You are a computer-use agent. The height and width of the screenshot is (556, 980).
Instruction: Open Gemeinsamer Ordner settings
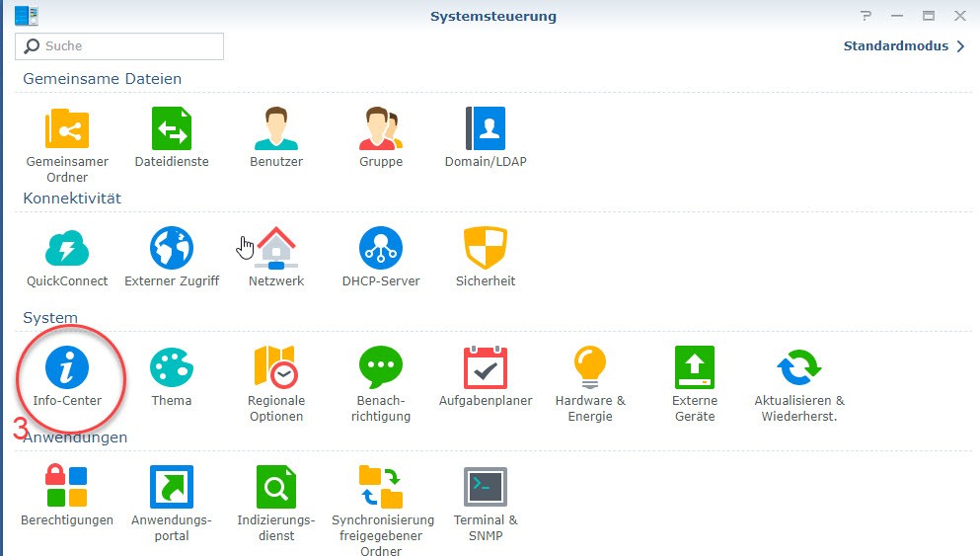click(x=67, y=129)
